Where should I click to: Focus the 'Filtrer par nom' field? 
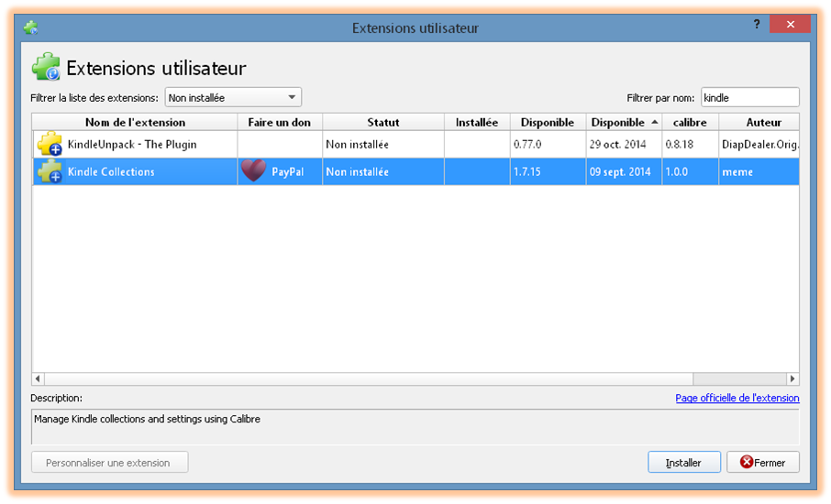click(750, 97)
